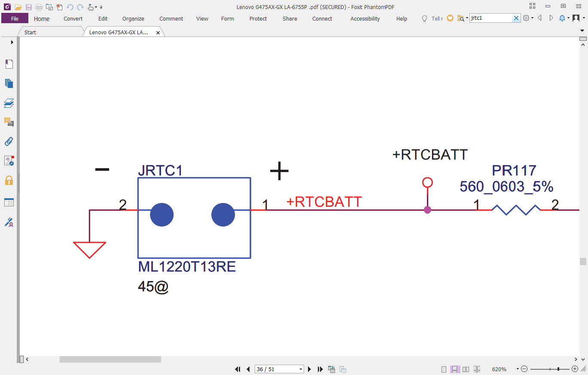Click the search settings gear icon
Screen dimensions: 588x375
pyautogui.click(x=526, y=18)
